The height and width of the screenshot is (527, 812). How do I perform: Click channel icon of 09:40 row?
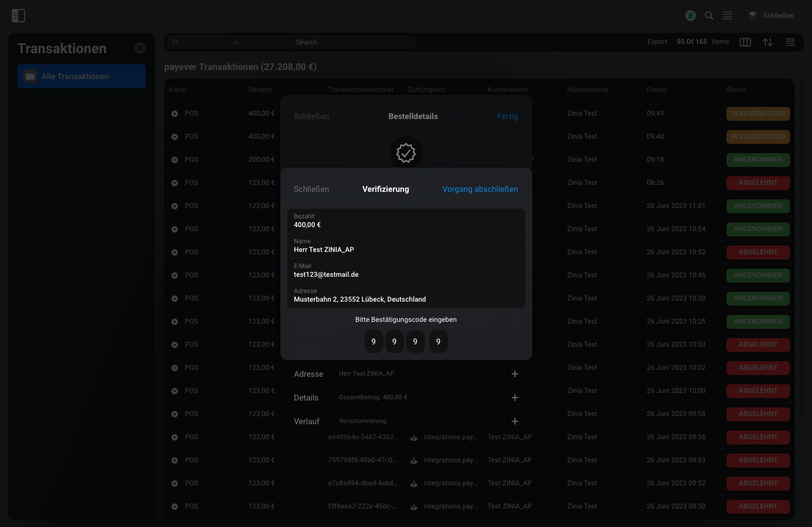tap(175, 137)
